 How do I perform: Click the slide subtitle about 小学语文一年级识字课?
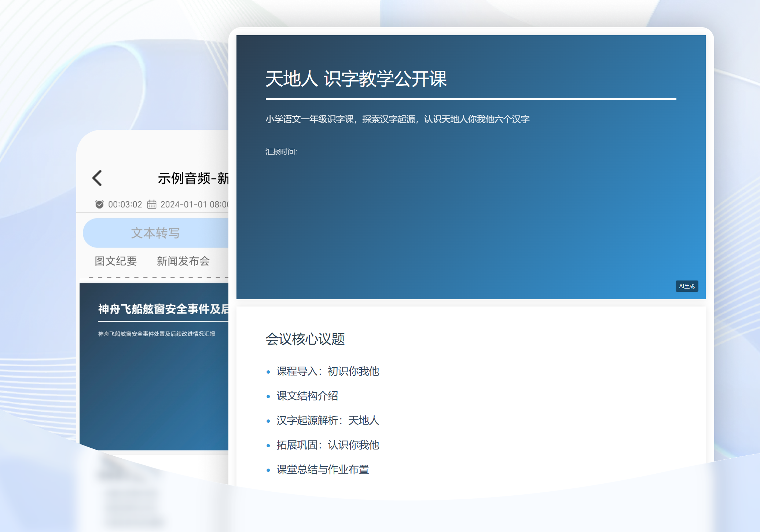(x=397, y=119)
